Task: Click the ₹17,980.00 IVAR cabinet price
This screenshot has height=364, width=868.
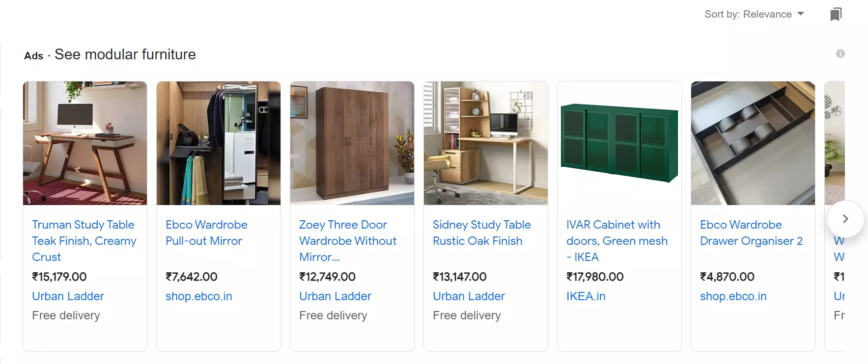Action: point(595,277)
